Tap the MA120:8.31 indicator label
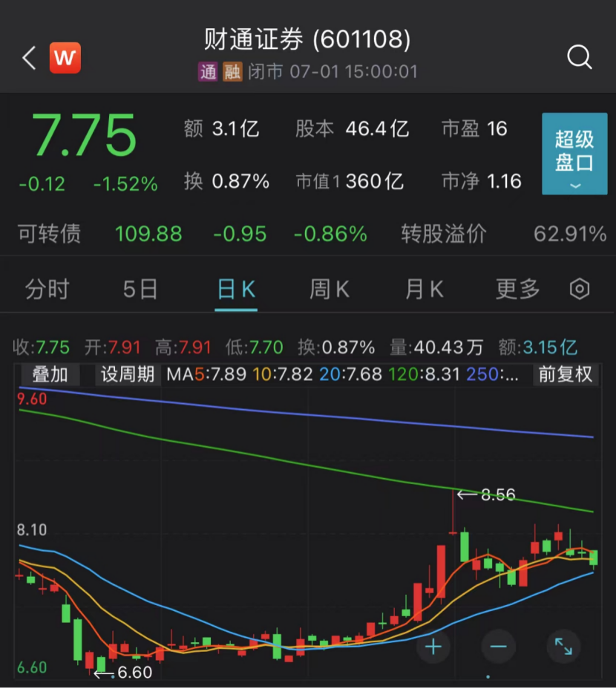 coord(425,375)
